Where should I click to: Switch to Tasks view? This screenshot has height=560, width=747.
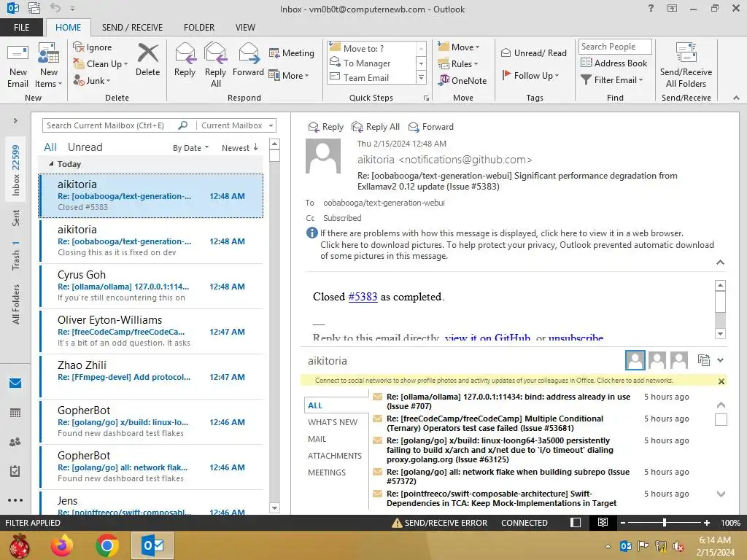[x=15, y=471]
